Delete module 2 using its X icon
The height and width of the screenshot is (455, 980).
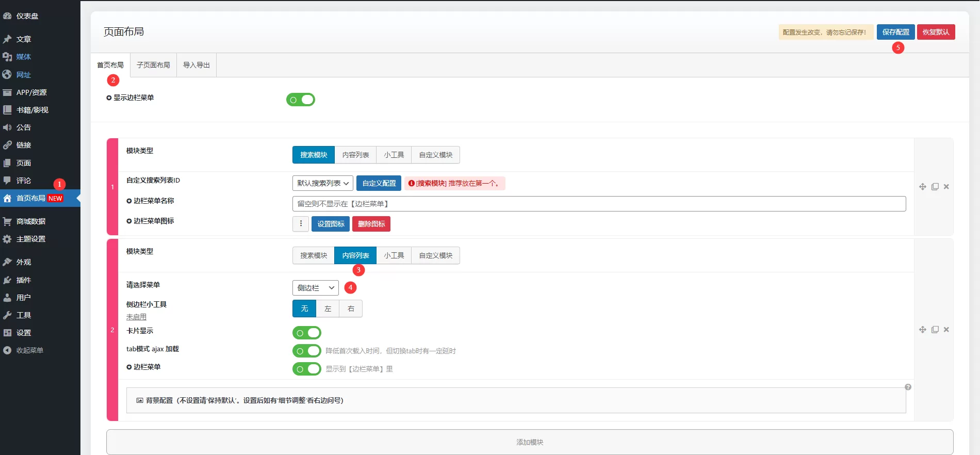946,330
